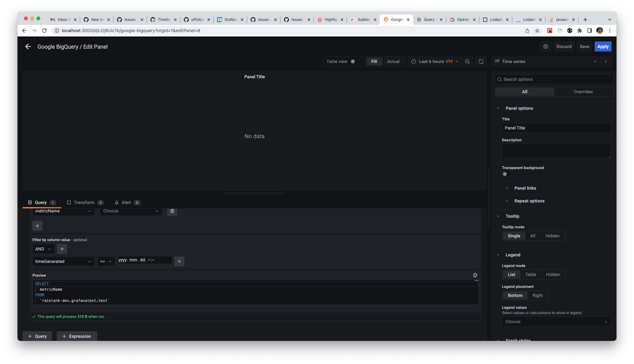The width and height of the screenshot is (634, 364).
Task: Set Tooltip mode to Hidden
Action: point(552,236)
